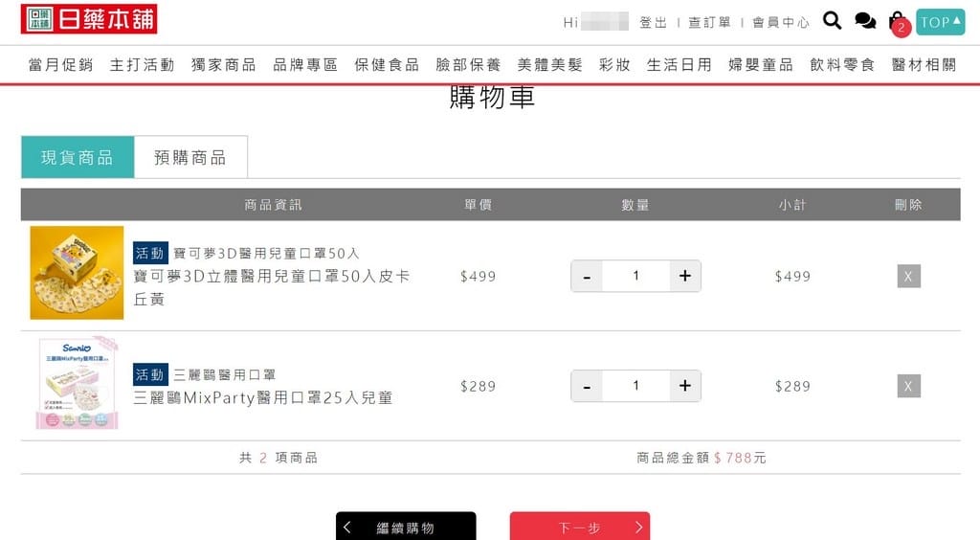Open the 臉部保養 menu

pos(468,64)
